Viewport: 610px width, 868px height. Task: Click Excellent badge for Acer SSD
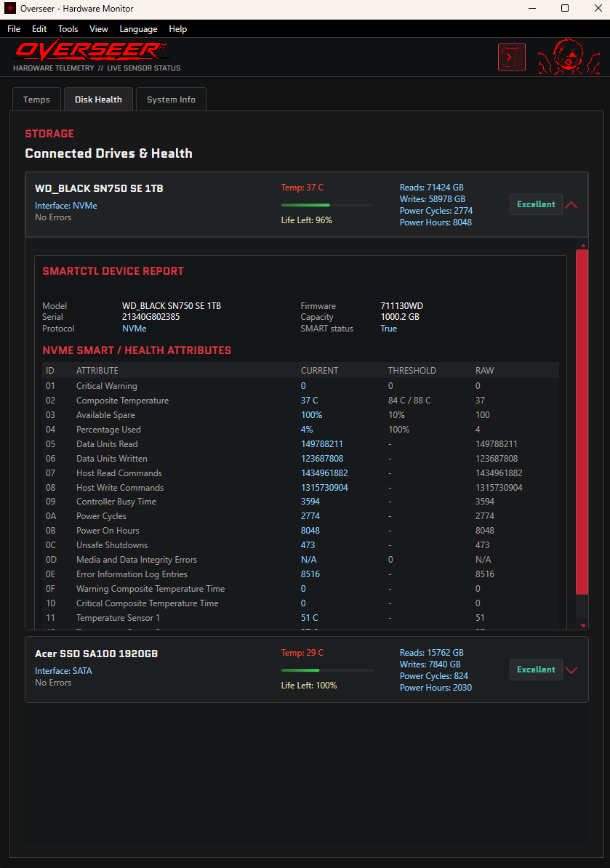pyautogui.click(x=536, y=670)
